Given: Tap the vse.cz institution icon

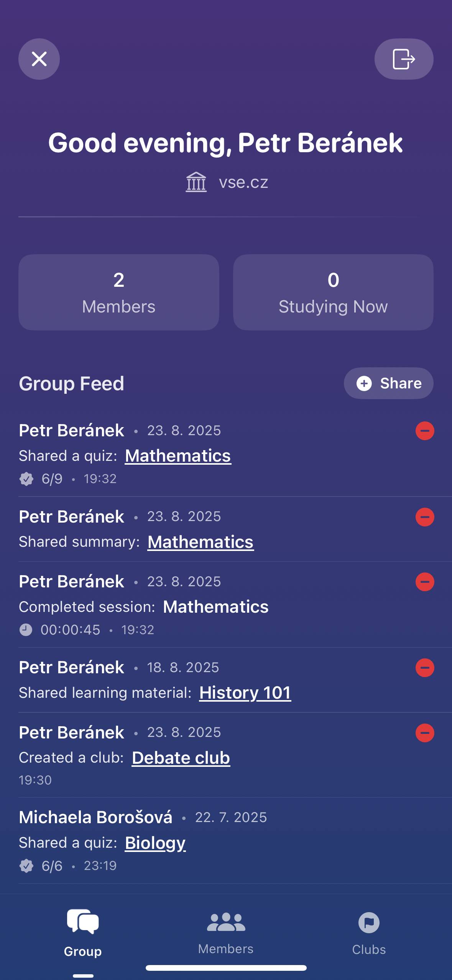Looking at the screenshot, I should click(196, 182).
